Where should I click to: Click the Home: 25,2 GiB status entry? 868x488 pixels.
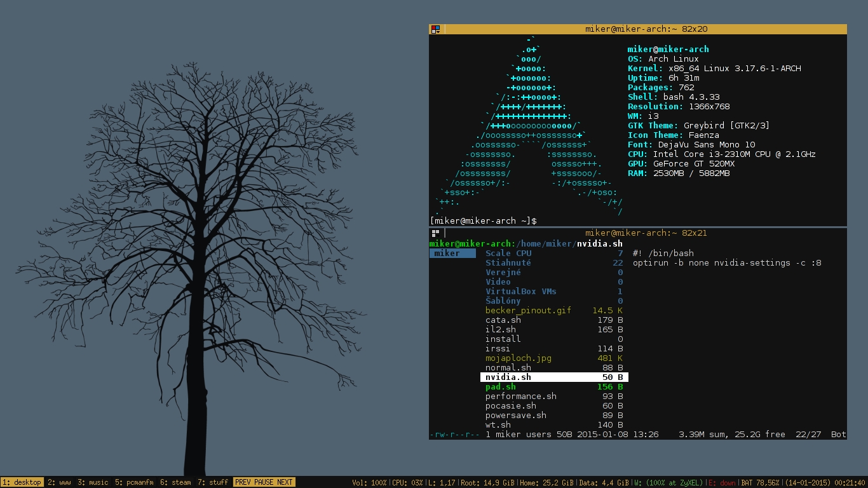[547, 483]
